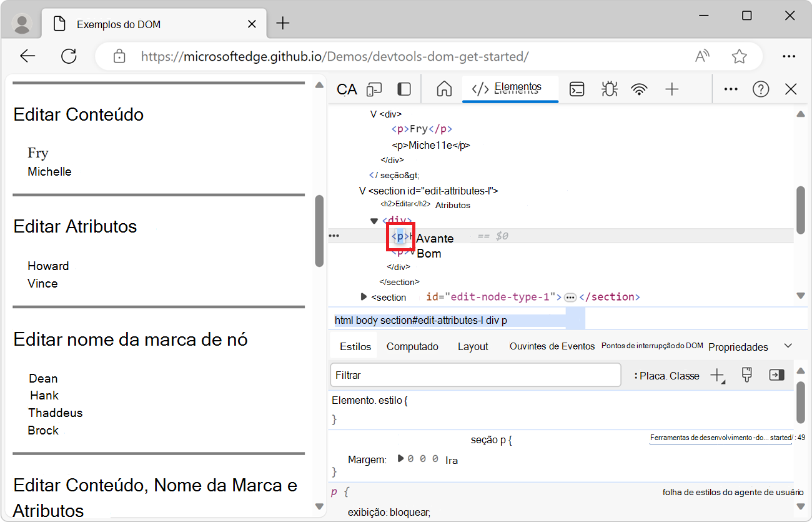Close the Exemplos do DOM tab
Image resolution: width=812 pixels, height=522 pixels.
click(252, 24)
